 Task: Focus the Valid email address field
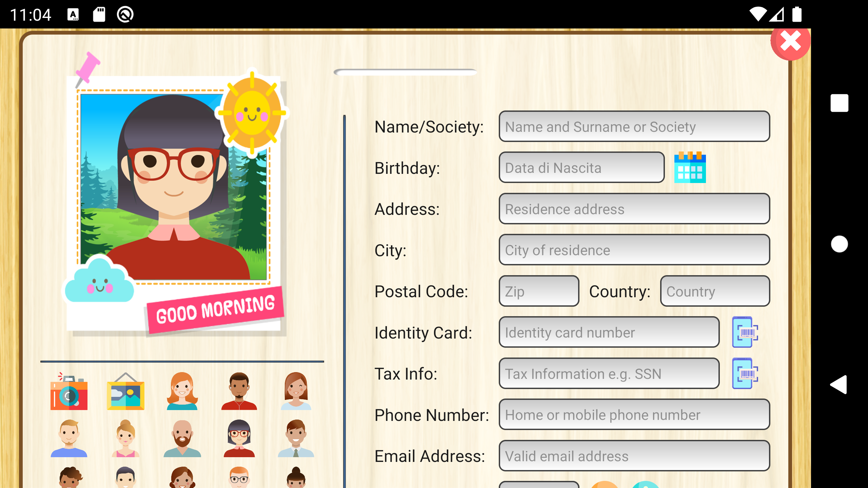click(634, 456)
